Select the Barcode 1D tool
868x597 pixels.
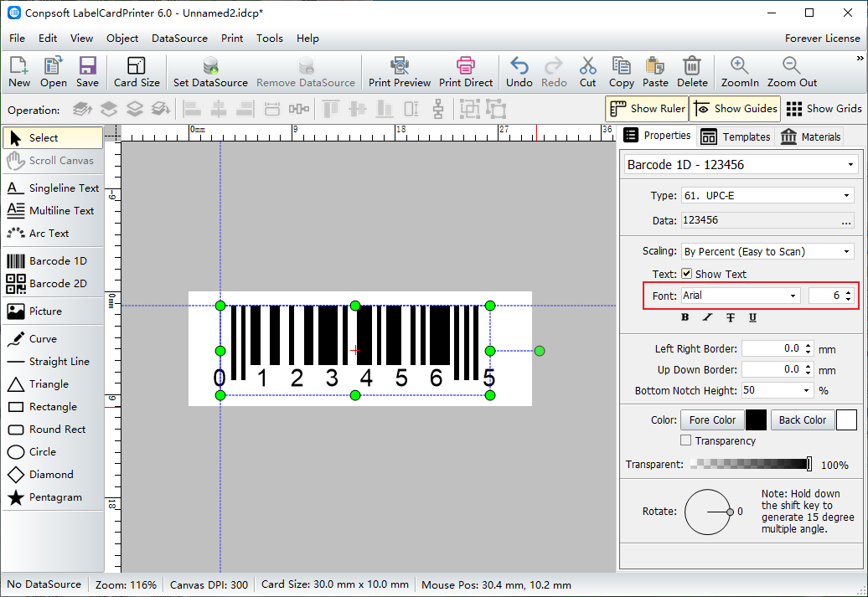pos(53,261)
